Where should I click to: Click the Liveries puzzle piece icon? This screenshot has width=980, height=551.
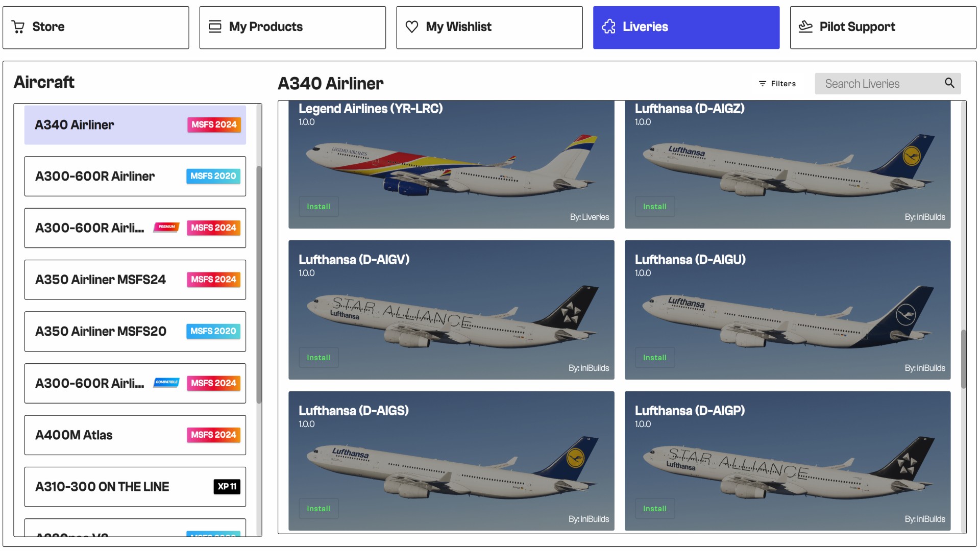(608, 27)
